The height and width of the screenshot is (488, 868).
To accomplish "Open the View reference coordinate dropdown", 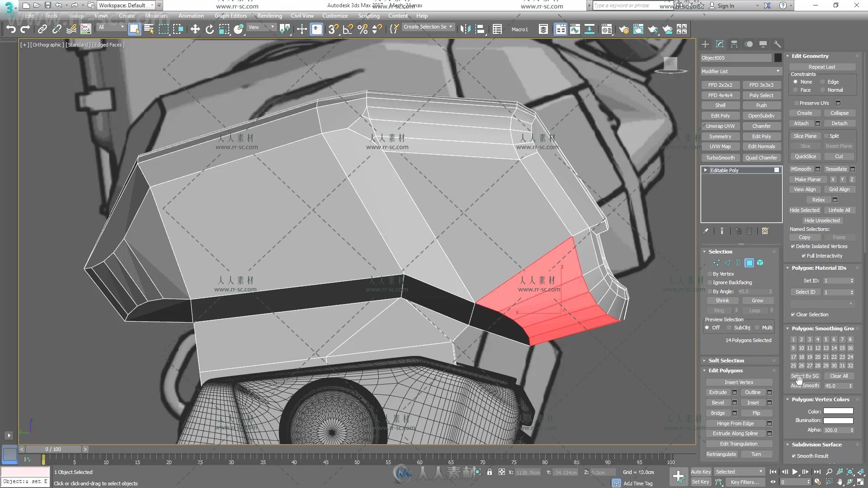I will click(261, 27).
